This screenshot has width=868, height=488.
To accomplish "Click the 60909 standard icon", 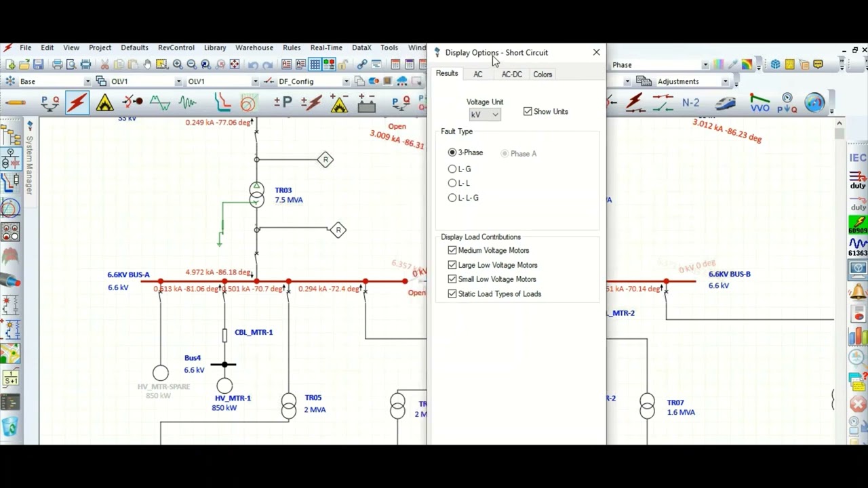I will [x=858, y=225].
